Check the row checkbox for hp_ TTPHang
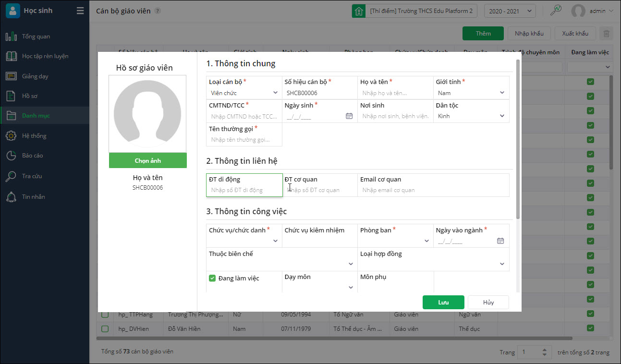This screenshot has height=364, width=621. (x=105, y=315)
